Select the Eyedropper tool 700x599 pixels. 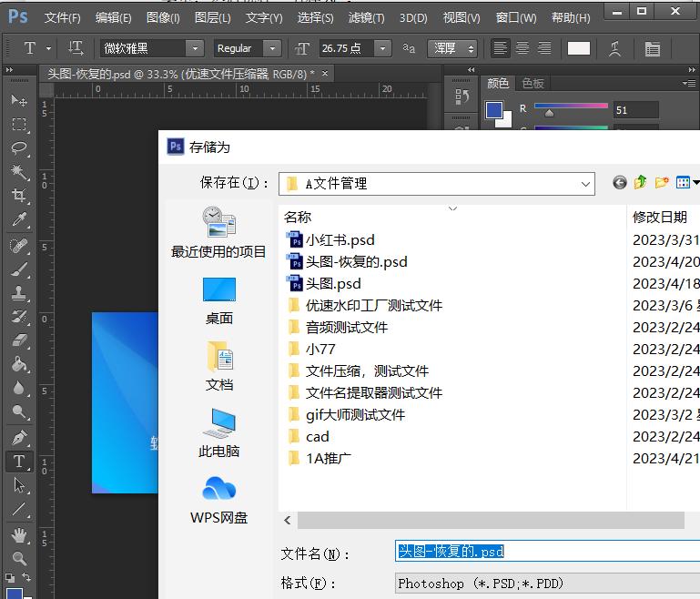coord(18,219)
